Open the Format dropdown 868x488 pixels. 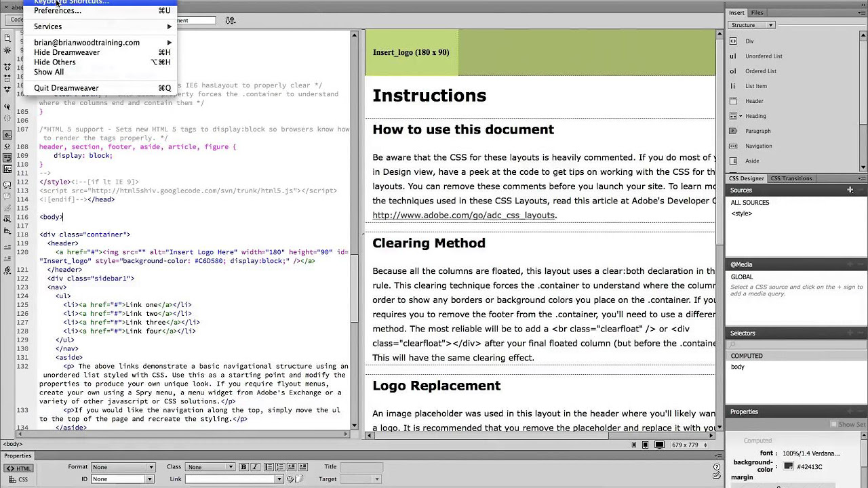click(123, 467)
